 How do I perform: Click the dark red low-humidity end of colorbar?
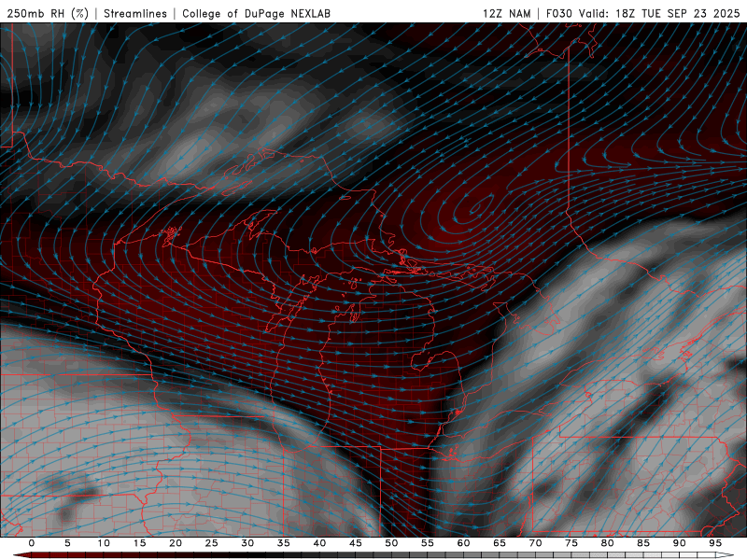tap(21, 555)
